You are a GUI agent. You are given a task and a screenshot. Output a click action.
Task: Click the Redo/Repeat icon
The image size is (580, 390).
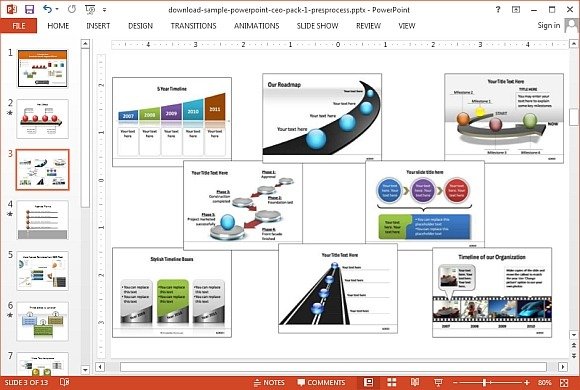coord(72,9)
